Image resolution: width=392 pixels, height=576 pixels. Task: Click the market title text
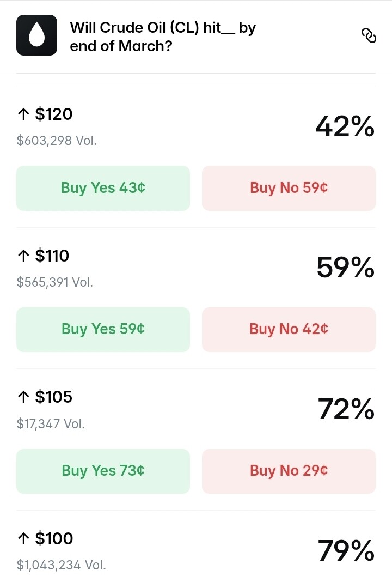[x=162, y=37]
